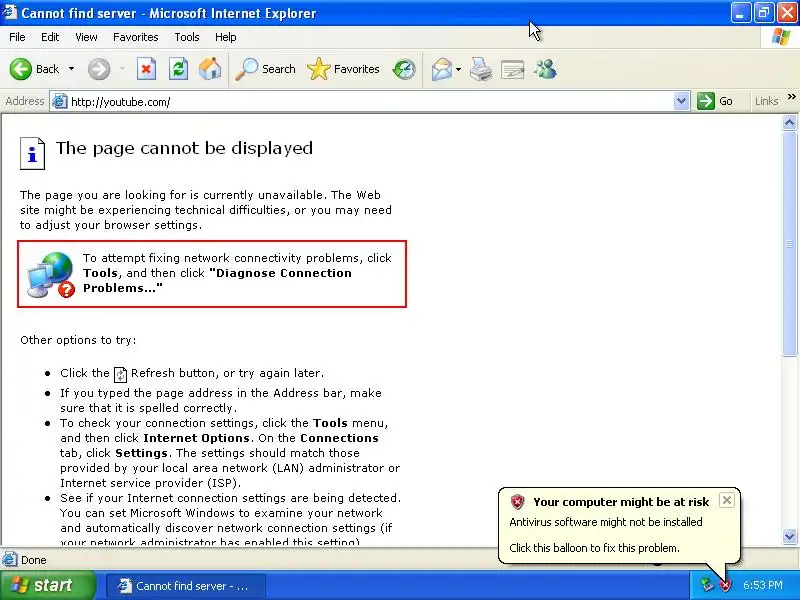The image size is (800, 600).
Task: Open the Tools menu
Action: click(x=187, y=37)
